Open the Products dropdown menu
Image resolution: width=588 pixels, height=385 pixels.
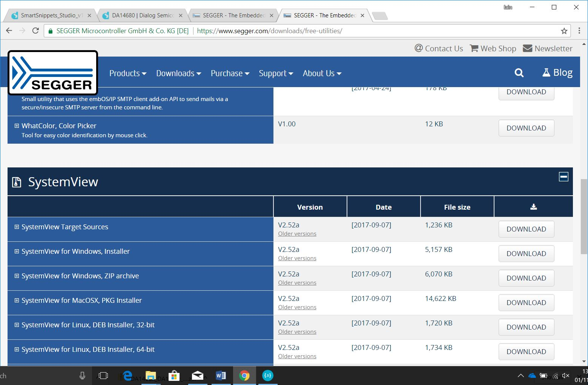coord(128,73)
